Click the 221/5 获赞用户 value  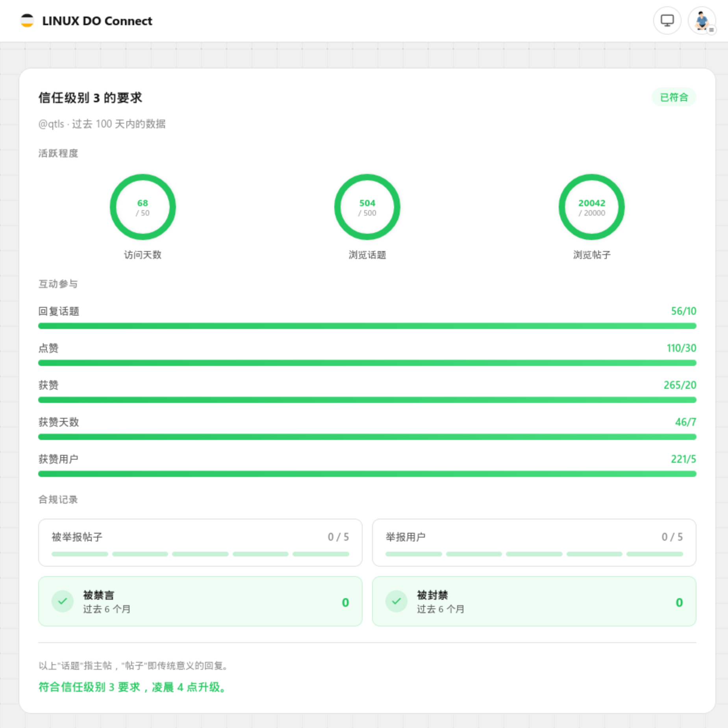(x=683, y=459)
